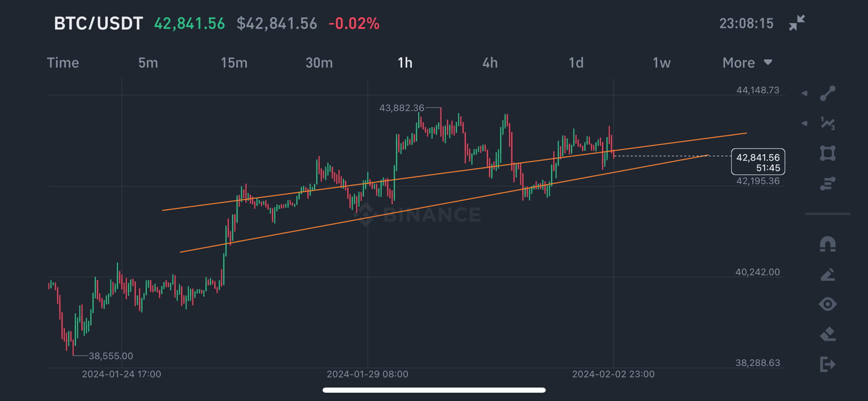
Task: Switch chart to Time view
Action: (x=63, y=62)
